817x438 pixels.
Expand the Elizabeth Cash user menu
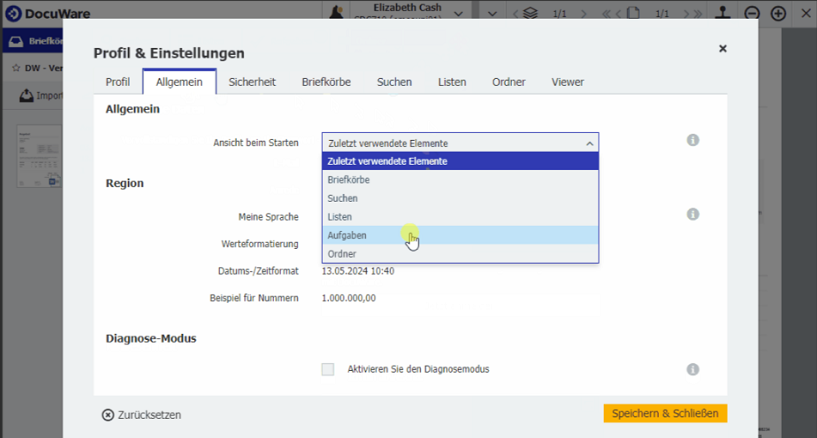(x=459, y=13)
